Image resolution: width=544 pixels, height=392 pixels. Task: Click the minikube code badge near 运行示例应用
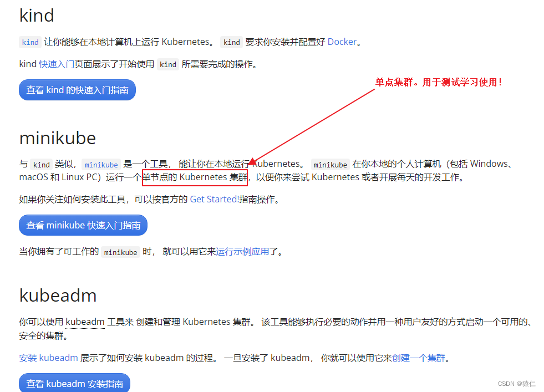click(x=120, y=252)
